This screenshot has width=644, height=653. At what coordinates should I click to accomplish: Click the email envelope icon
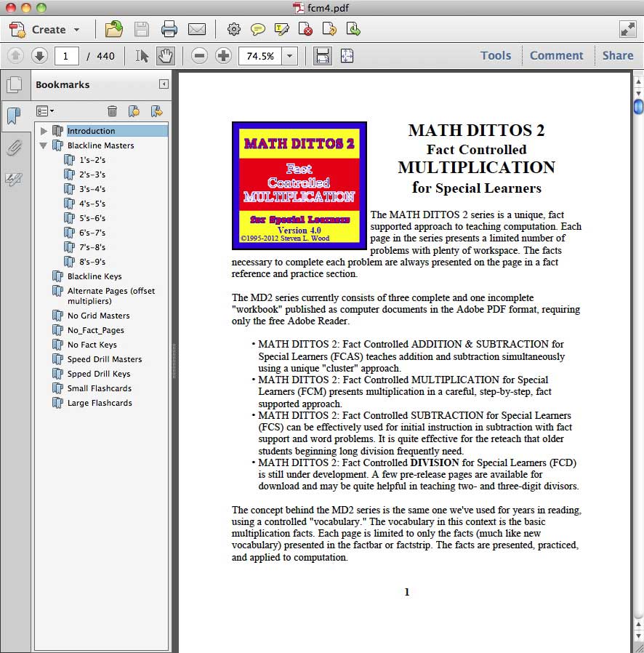(x=197, y=29)
